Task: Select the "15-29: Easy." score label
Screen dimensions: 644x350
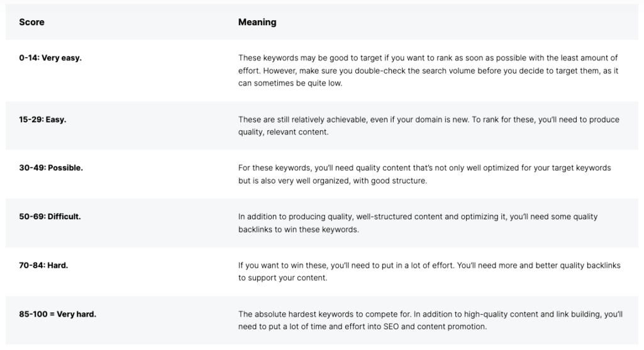Action: point(42,119)
